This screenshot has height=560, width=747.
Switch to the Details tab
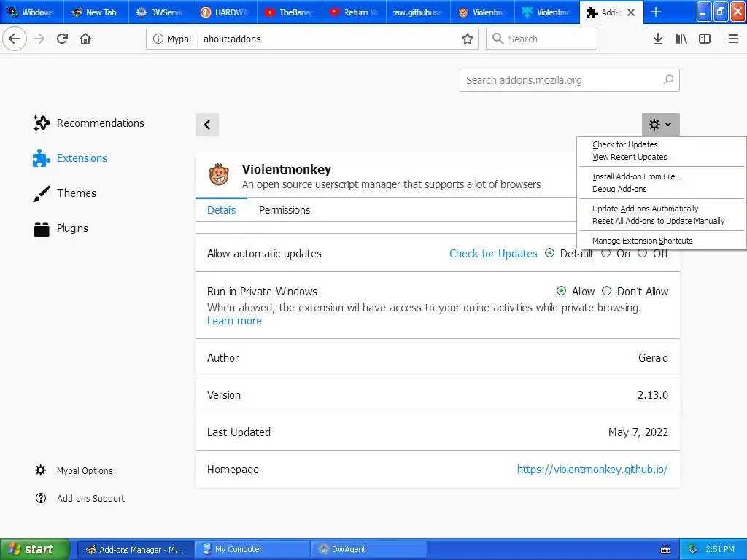coord(222,210)
